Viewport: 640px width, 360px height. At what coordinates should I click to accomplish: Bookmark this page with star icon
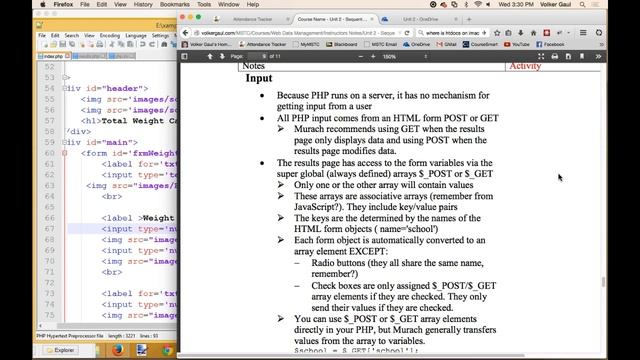point(497,33)
